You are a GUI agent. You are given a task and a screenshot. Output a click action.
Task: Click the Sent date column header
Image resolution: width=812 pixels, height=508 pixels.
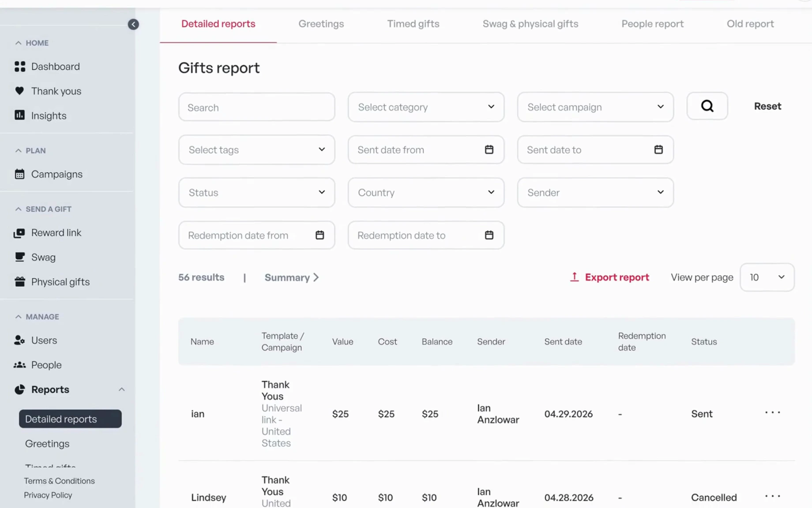563,341
